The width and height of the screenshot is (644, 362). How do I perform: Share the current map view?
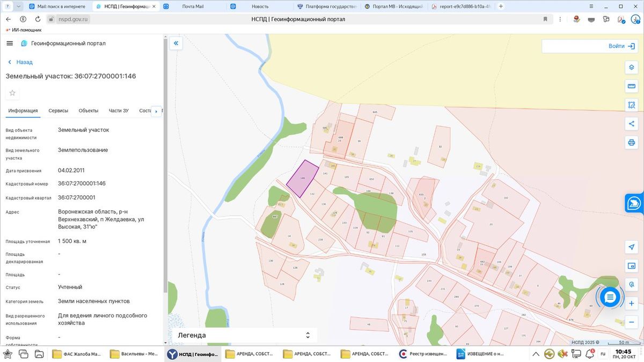pos(632,124)
